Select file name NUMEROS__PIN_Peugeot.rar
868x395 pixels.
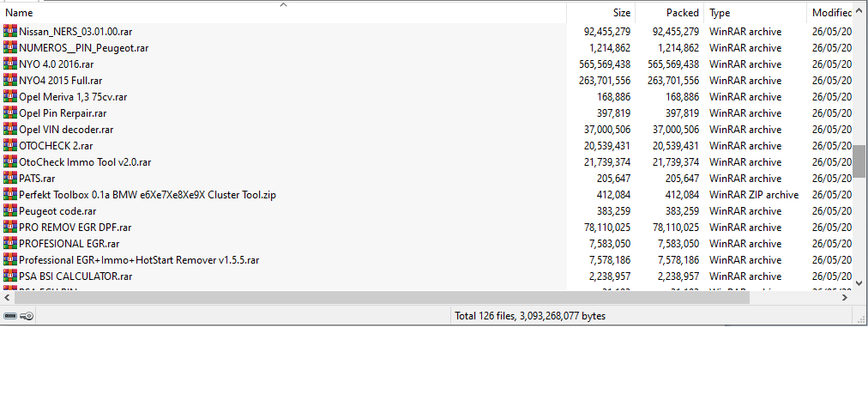(83, 47)
